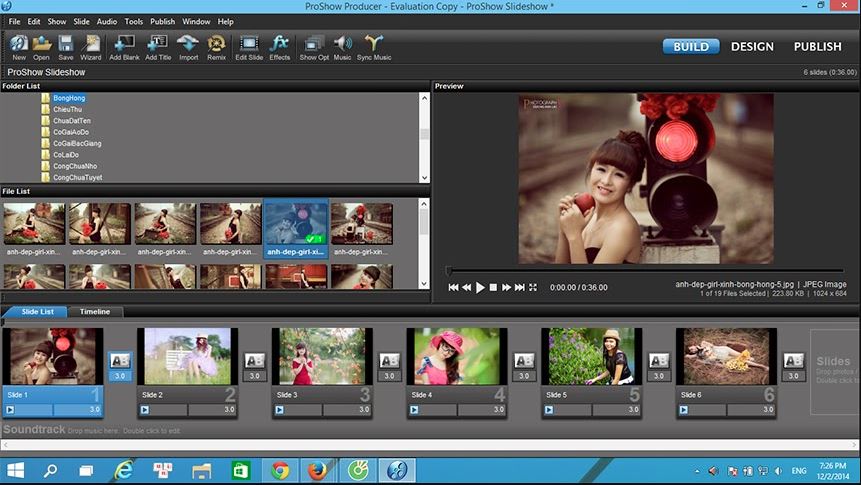Fast forward the preview
861x485 pixels.
point(506,287)
